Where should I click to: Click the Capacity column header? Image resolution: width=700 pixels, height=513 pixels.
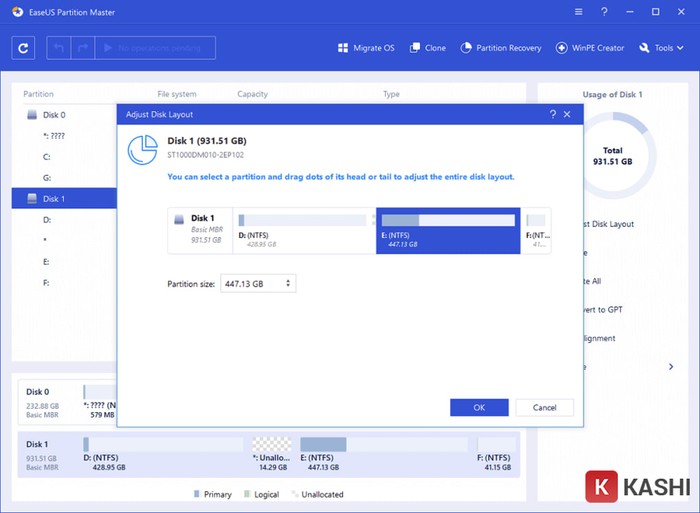[252, 94]
